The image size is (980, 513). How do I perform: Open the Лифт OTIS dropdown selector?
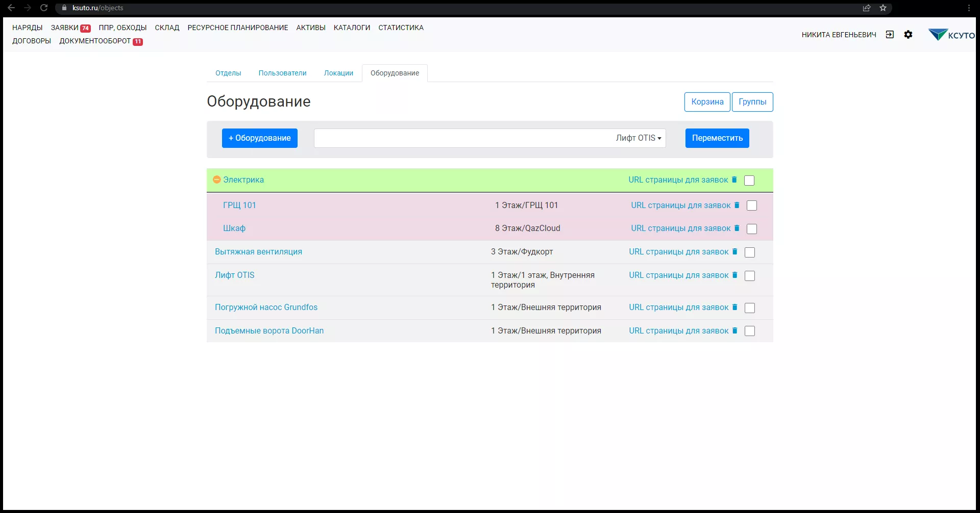[638, 138]
